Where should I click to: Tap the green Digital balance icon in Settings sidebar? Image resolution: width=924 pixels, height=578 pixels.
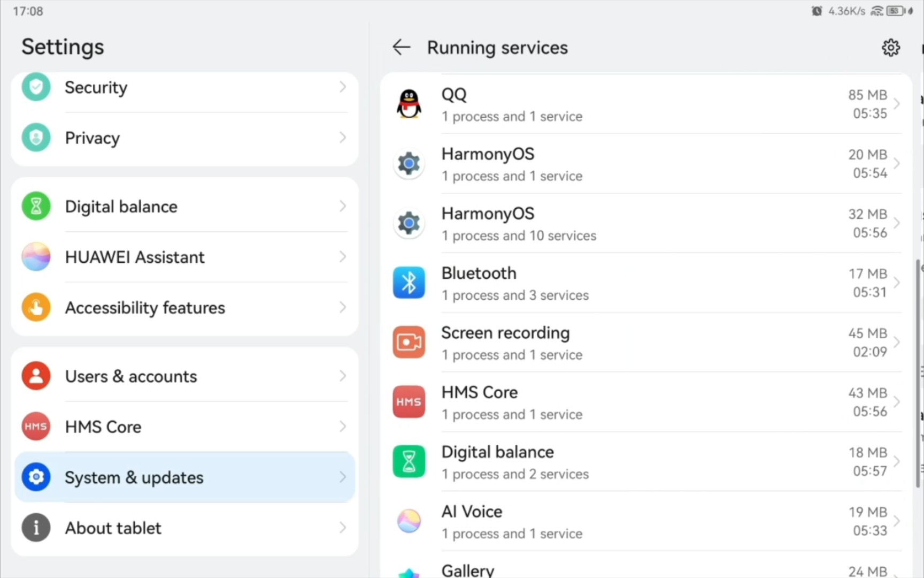pos(36,206)
